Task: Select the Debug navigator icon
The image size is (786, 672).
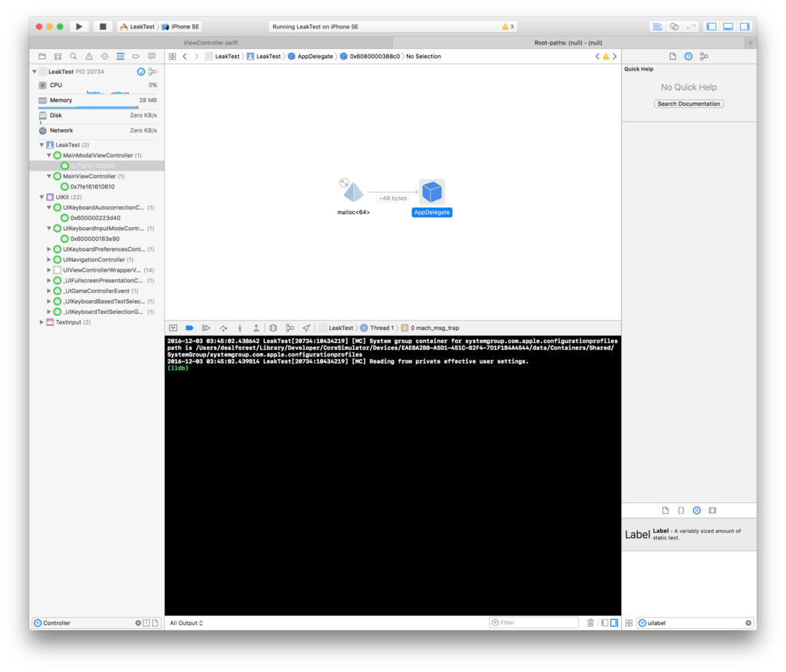Action: (121, 57)
